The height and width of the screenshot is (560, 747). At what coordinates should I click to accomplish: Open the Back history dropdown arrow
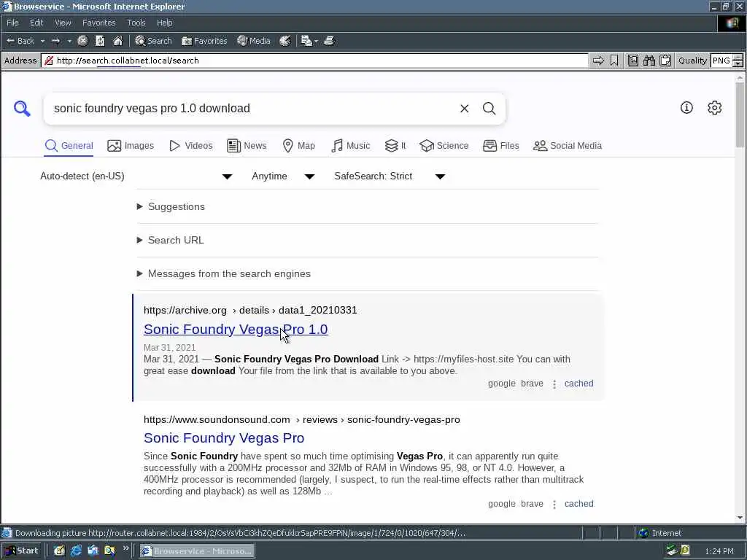point(42,41)
